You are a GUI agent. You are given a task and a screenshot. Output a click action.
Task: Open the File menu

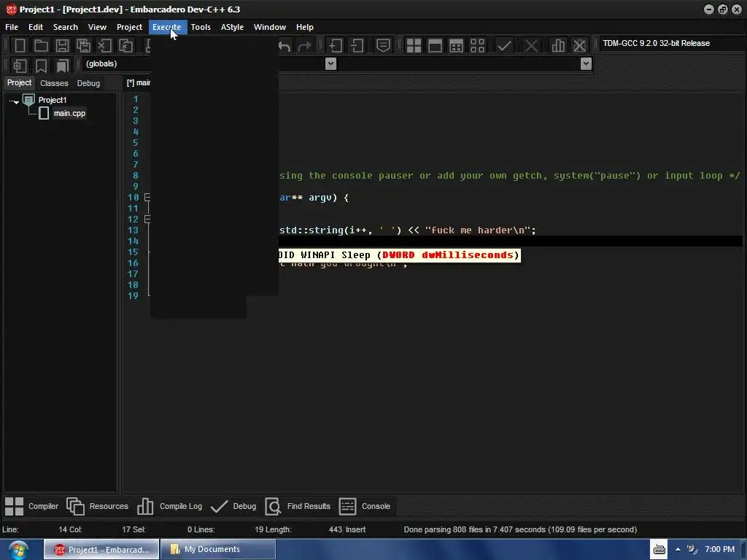[x=12, y=27]
